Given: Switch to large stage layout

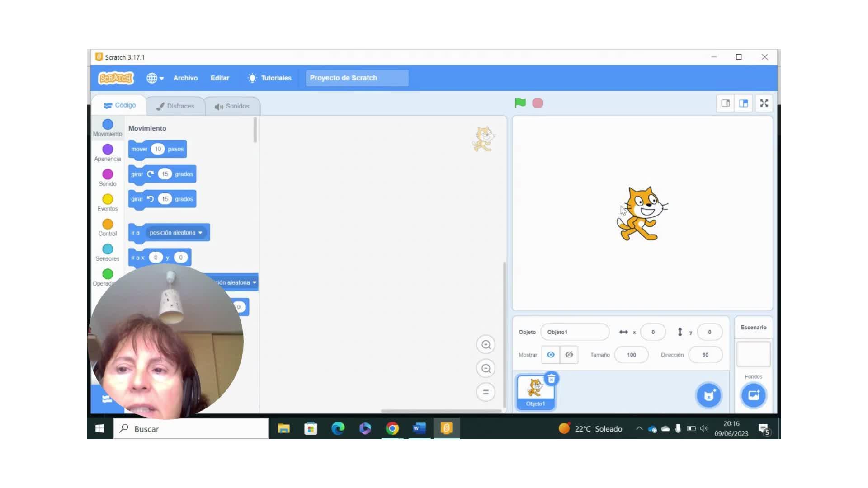Looking at the screenshot, I should (744, 103).
